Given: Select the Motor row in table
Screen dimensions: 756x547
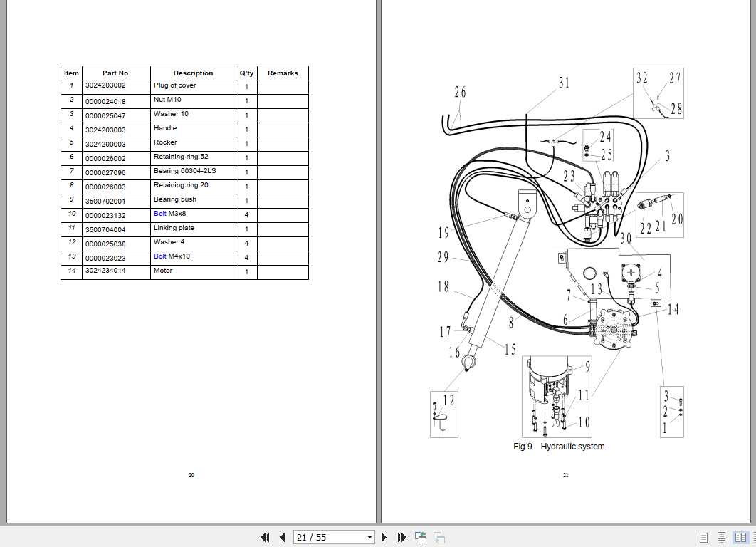Looking at the screenshot, I should pyautogui.click(x=184, y=272).
